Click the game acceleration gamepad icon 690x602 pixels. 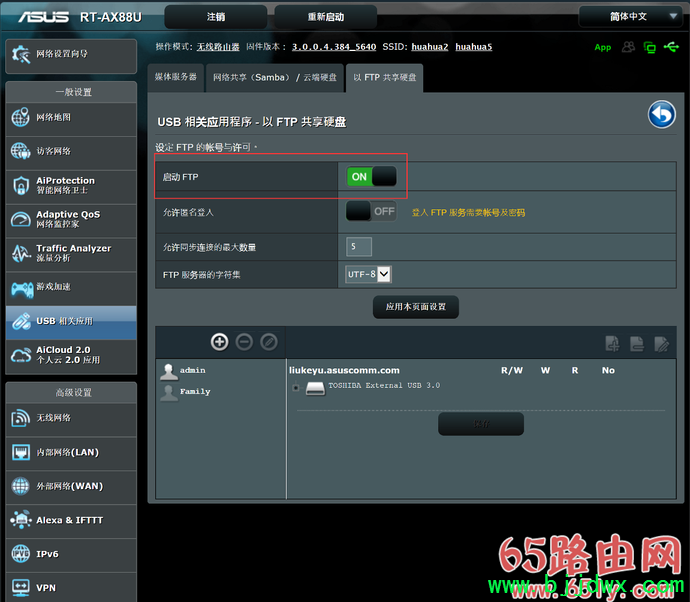coord(22,289)
